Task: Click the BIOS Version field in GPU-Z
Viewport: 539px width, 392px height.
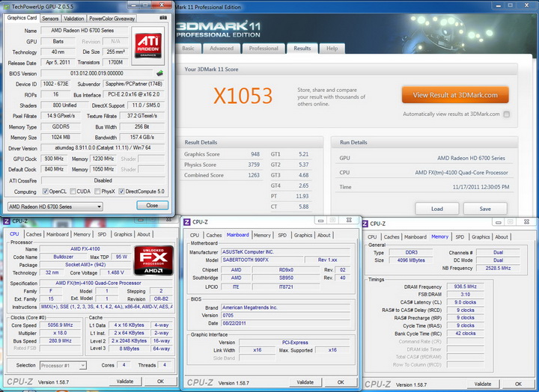Action: pos(97,73)
